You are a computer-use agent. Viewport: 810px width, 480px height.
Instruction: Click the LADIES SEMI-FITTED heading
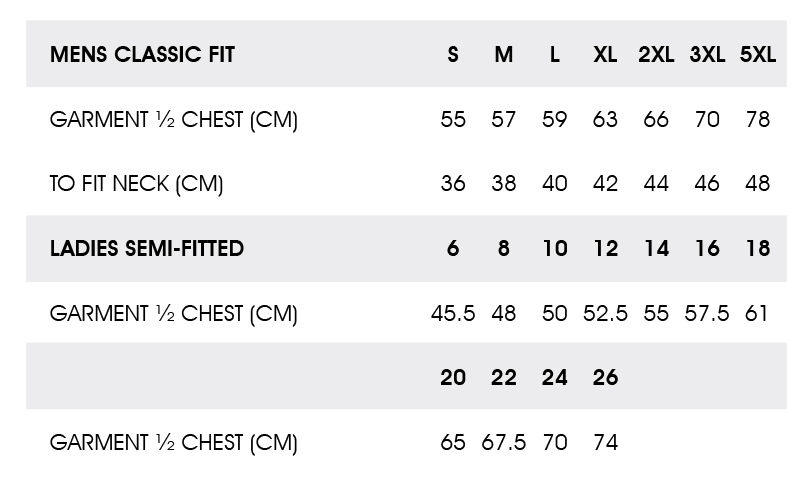tap(147, 249)
